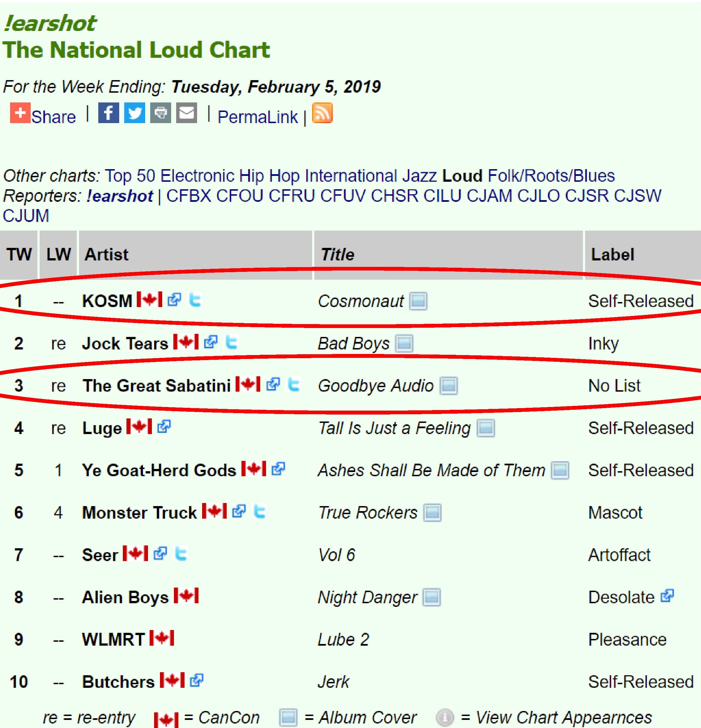Image resolution: width=701 pixels, height=728 pixels.
Task: Open the CFBX reporter link
Action: 188,196
